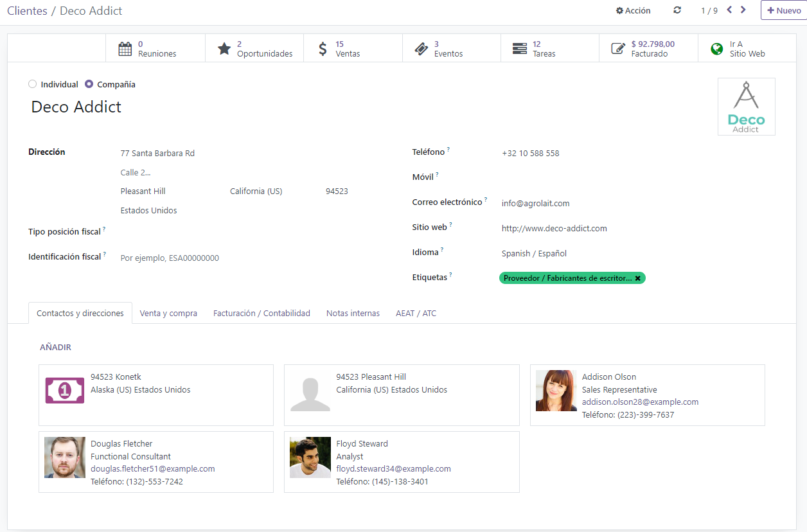Screen dimensions: 807x532
Task: Go to the previous record with the left arrow
Action: (x=729, y=10)
